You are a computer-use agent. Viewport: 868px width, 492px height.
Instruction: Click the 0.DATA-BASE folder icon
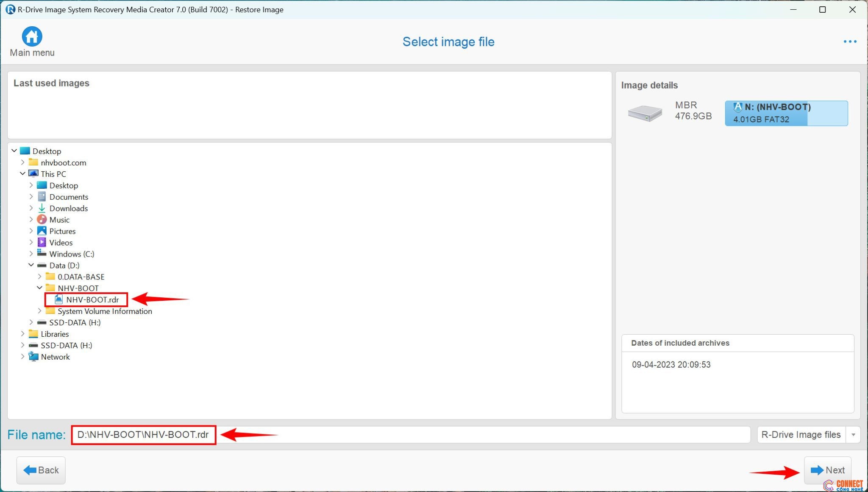click(x=50, y=277)
